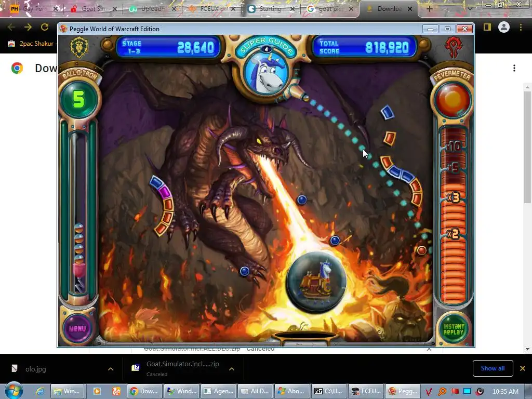Click the taskbar clock showing 10:35 AM

coord(506,391)
